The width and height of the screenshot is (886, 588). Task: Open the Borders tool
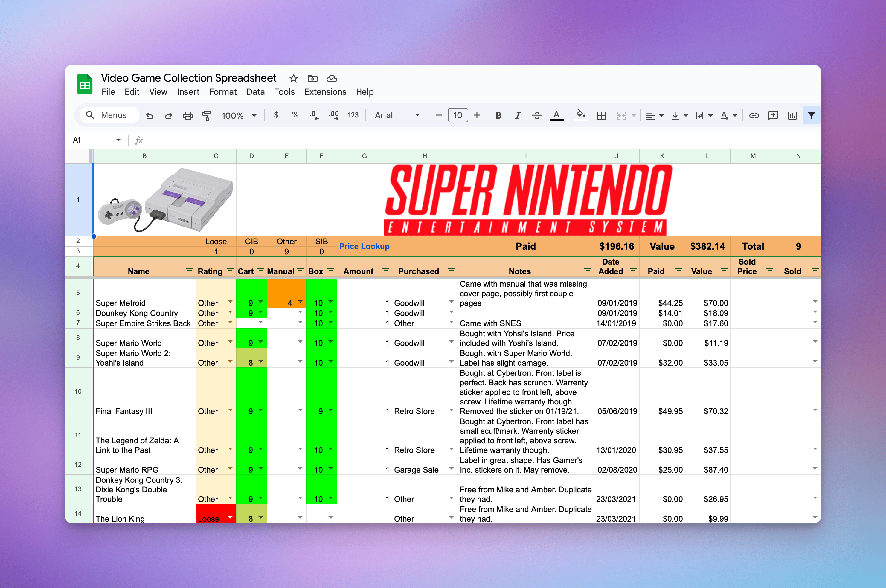click(601, 115)
